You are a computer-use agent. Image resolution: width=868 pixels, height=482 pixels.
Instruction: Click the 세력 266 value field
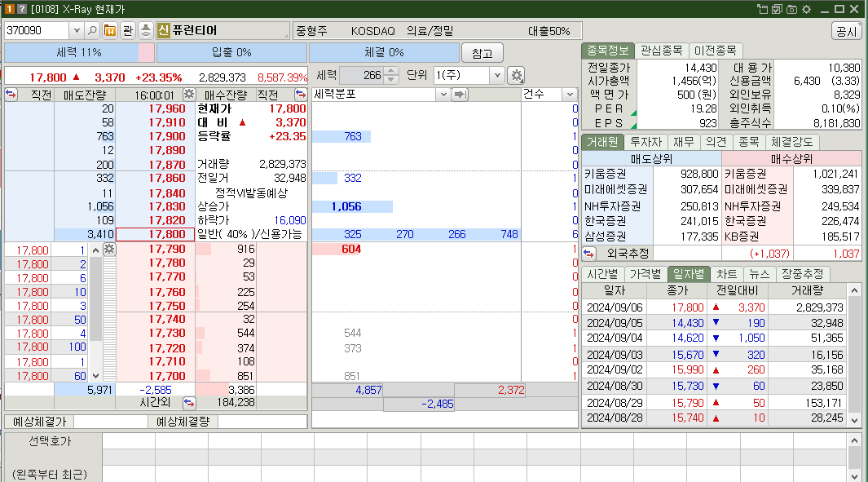(x=362, y=75)
